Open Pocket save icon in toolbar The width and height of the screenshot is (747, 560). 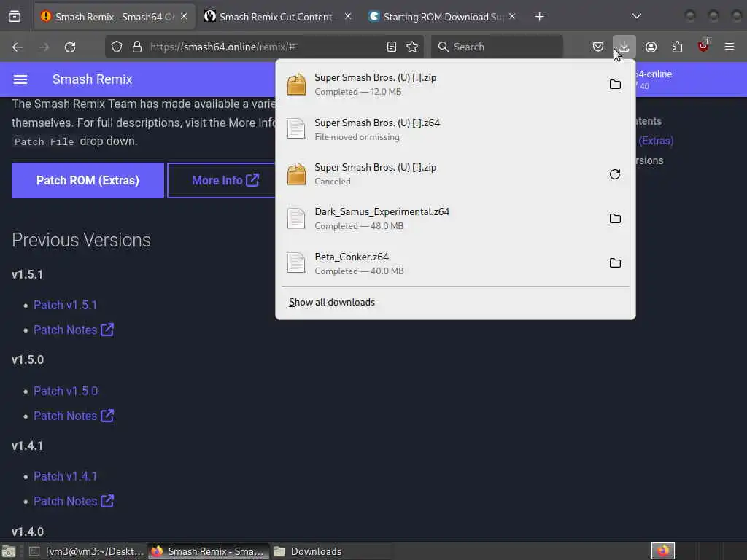598,47
